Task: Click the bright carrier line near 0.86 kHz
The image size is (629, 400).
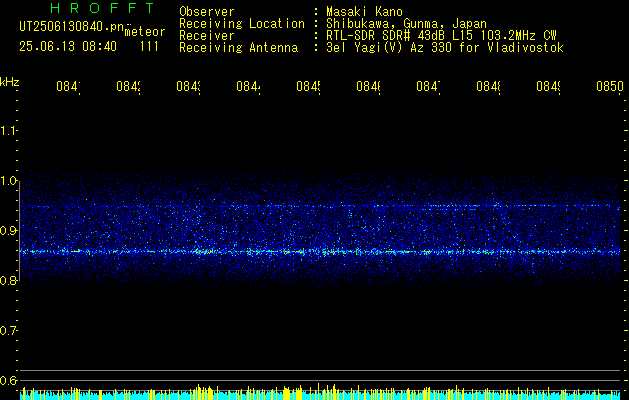Action: click(320, 252)
